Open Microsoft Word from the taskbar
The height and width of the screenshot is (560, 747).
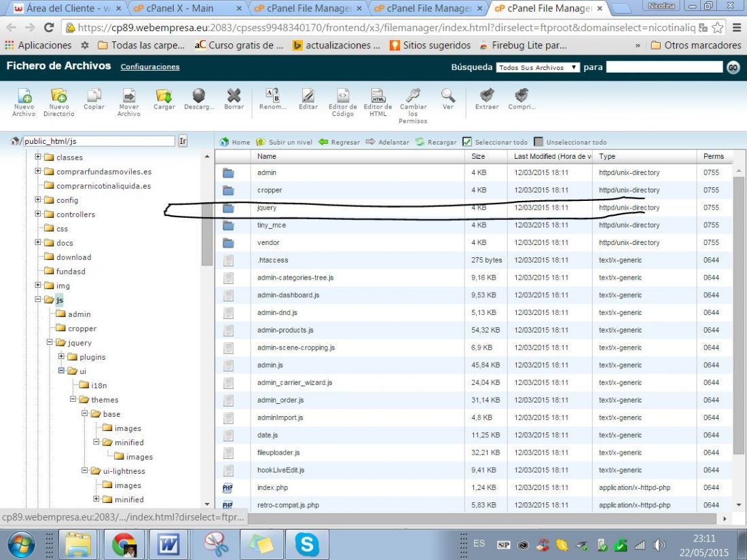pos(168,544)
